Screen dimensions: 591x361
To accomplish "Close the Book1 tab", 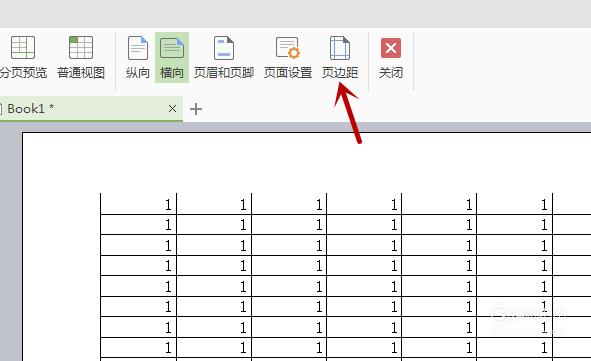I will (172, 109).
